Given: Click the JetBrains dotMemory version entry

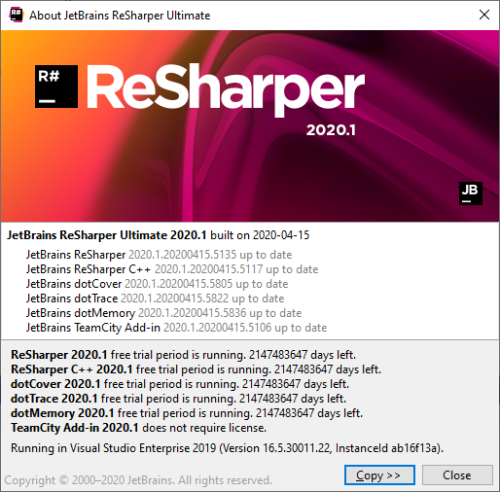Looking at the screenshot, I should click(x=164, y=313).
